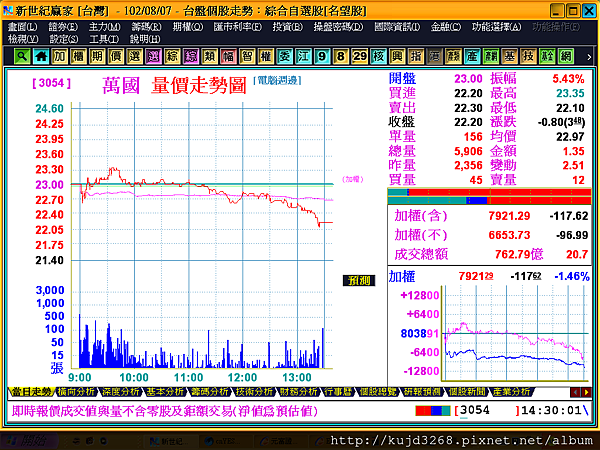Click the 興 toolbar icon

(x=397, y=56)
